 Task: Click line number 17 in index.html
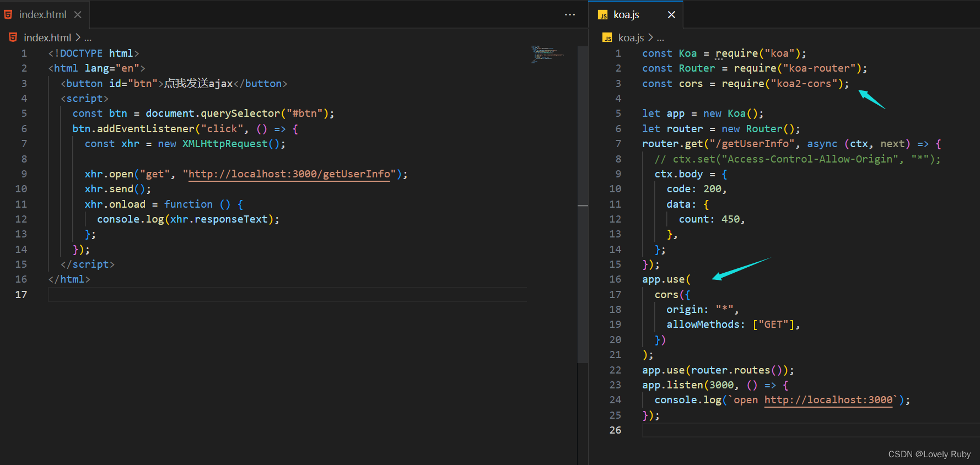21,295
